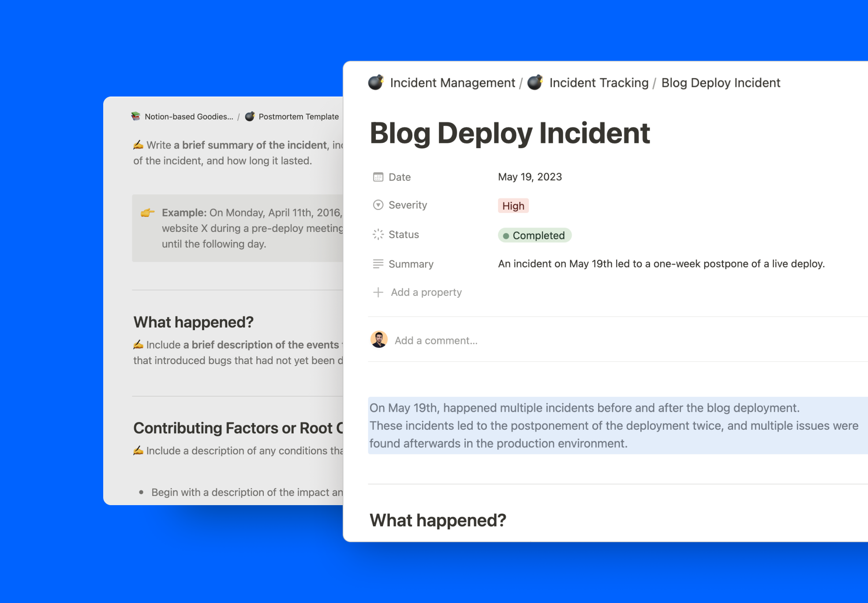Click the bomb icon beside Incident Management
The image size is (868, 603).
click(x=376, y=82)
